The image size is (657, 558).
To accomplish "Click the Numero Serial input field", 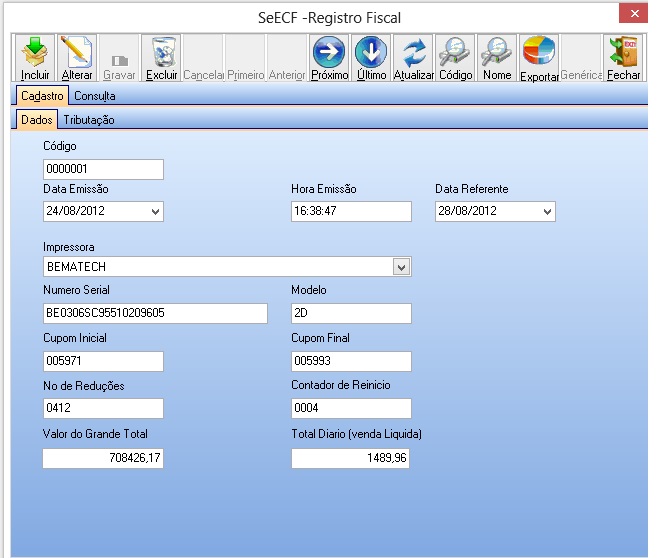I will tap(155, 314).
